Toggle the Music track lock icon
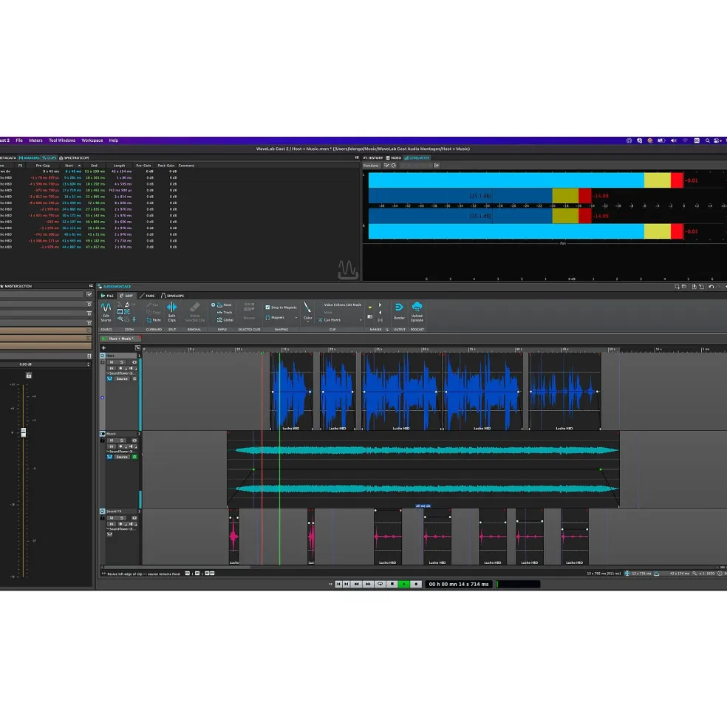The image size is (727, 728). 103,440
